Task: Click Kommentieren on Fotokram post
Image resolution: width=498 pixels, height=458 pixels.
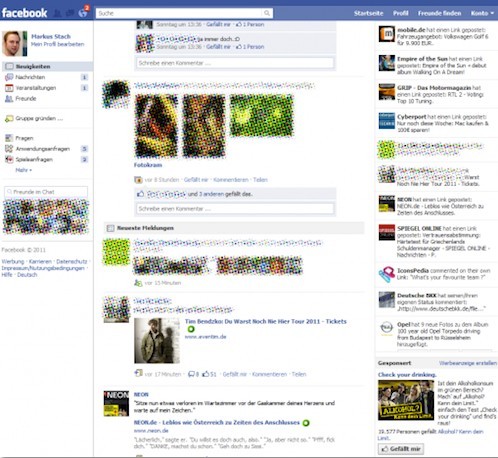Action: pos(231,180)
